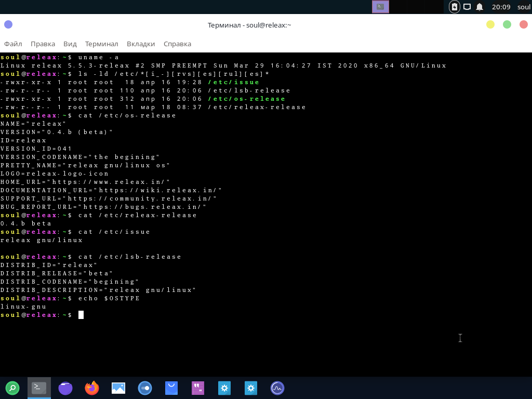
Task: Click the NAME="releax" line
Action: [33, 124]
